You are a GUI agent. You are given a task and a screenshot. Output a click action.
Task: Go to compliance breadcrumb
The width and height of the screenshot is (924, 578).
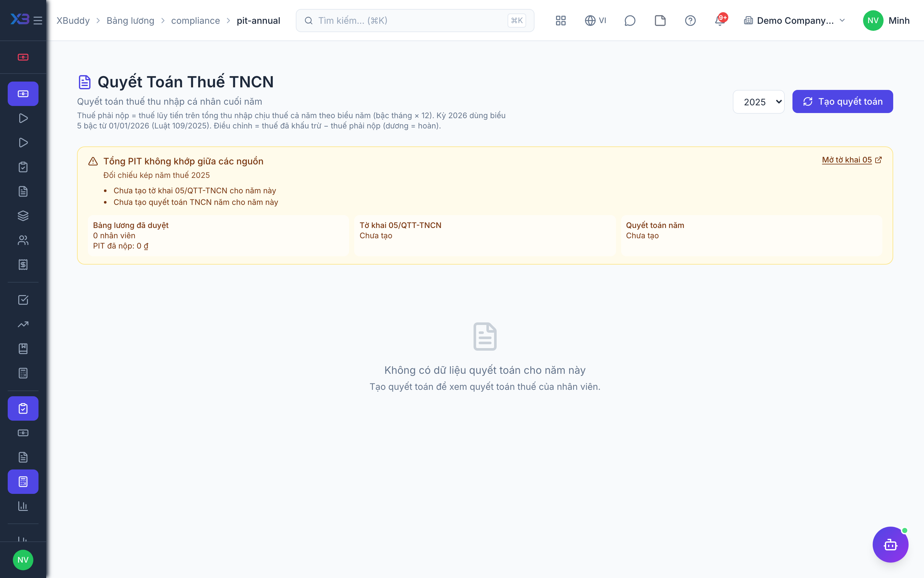[195, 21]
